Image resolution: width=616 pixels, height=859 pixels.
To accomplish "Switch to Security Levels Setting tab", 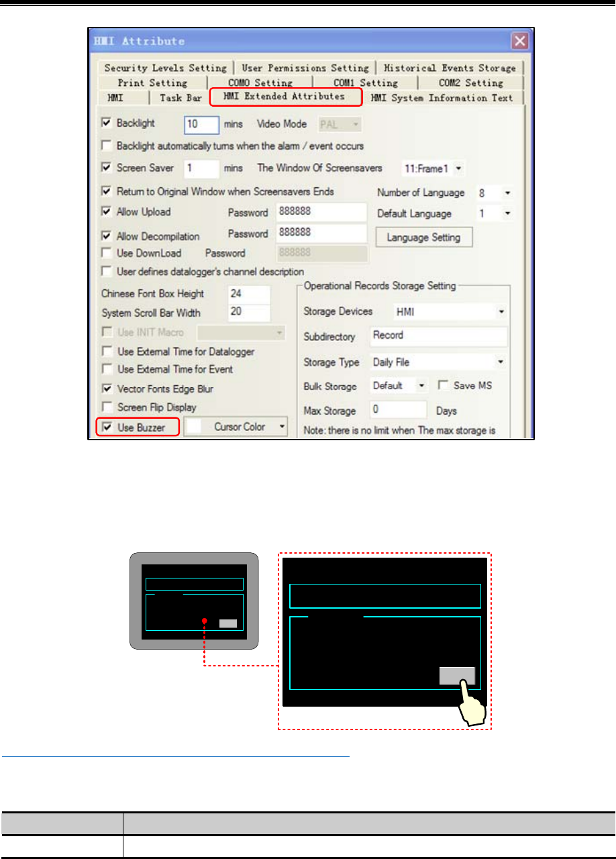I will click(x=166, y=68).
